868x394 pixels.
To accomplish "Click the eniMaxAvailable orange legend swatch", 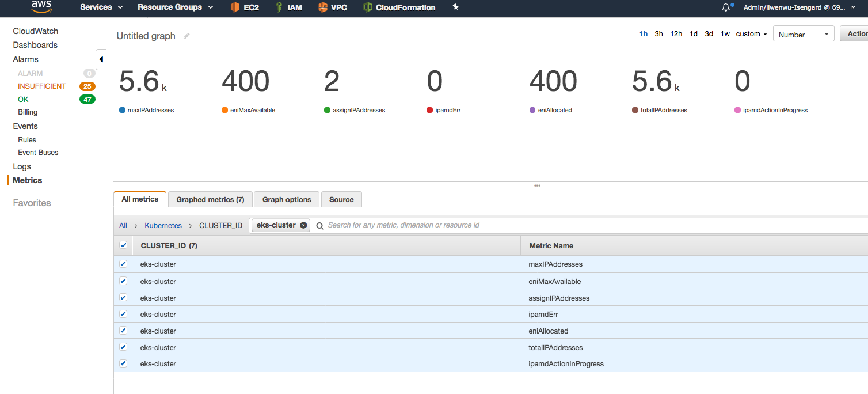I will point(224,110).
